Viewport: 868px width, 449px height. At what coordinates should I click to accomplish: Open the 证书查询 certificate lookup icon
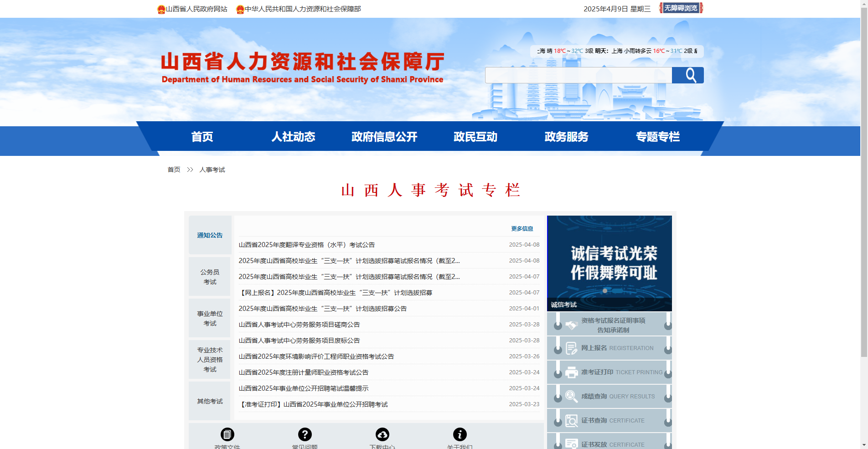tap(571, 420)
